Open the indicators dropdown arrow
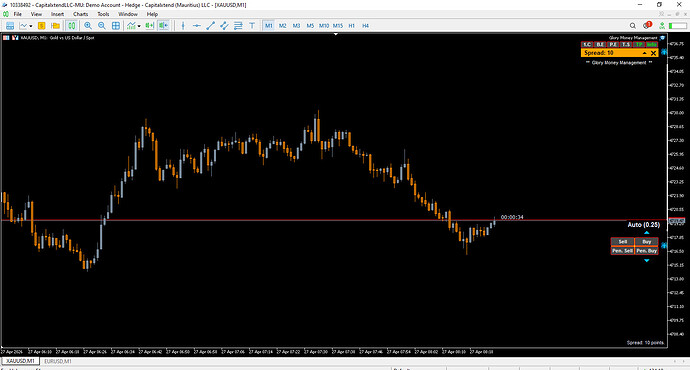The width and height of the screenshot is (690, 370). (x=139, y=26)
